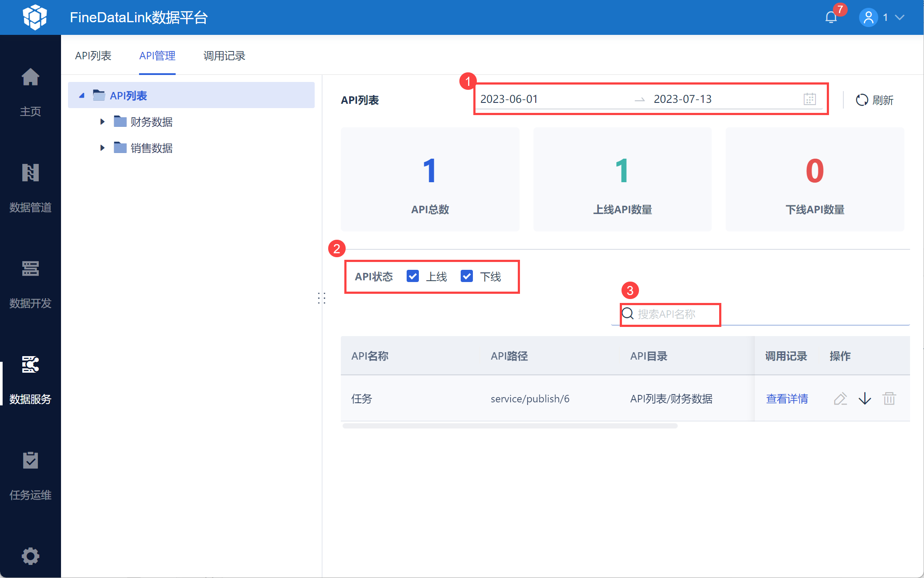This screenshot has height=578, width=924.
Task: Click the search magnifier icon
Action: point(628,313)
